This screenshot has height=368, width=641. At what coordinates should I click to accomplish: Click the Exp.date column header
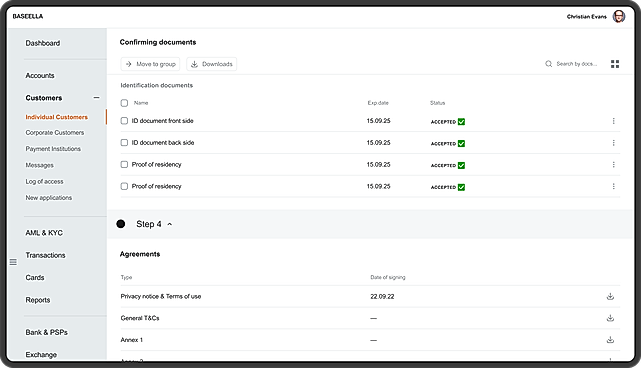(x=378, y=103)
